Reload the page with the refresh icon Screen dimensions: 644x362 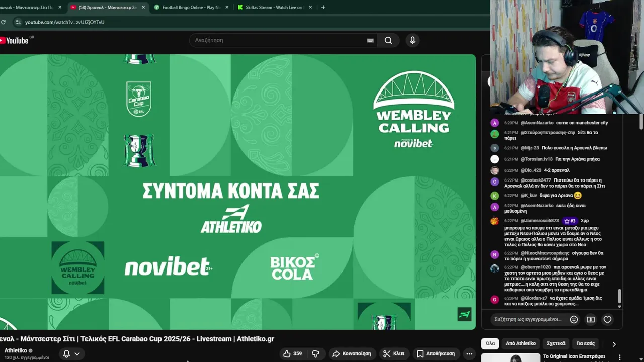3,22
